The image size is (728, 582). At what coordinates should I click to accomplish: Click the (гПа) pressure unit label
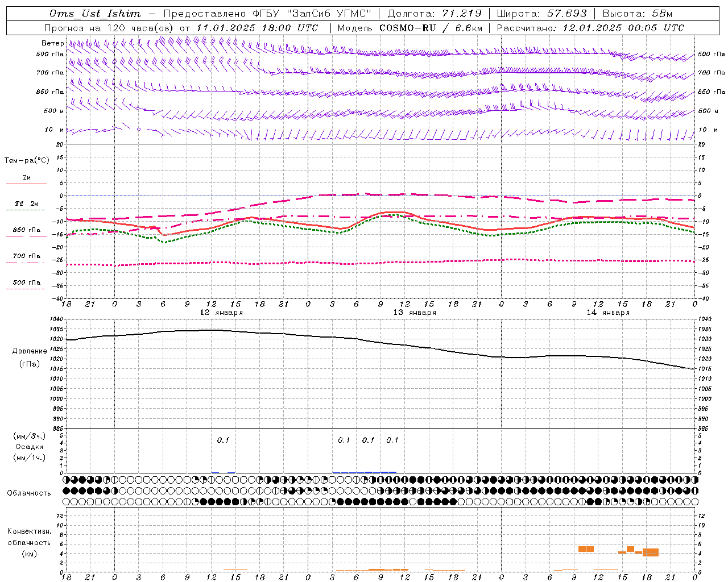click(x=28, y=364)
